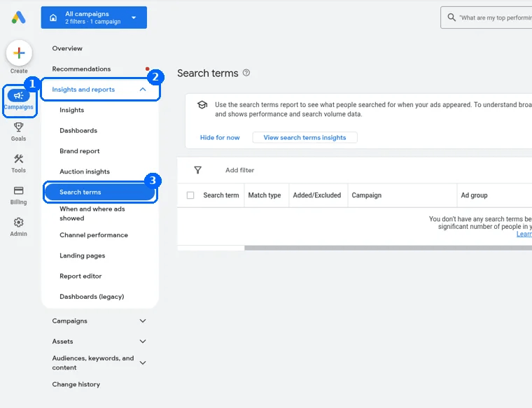Open Landing pages item
The image size is (532, 408).
pos(83,255)
